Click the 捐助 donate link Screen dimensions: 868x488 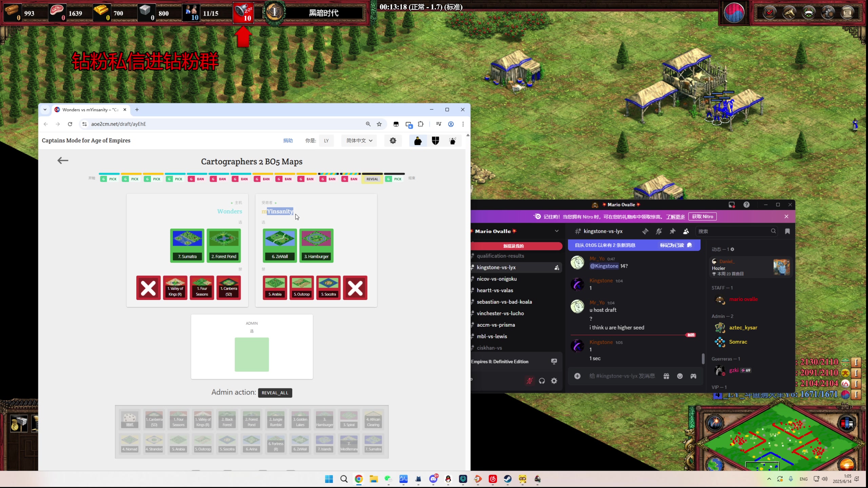click(x=288, y=141)
